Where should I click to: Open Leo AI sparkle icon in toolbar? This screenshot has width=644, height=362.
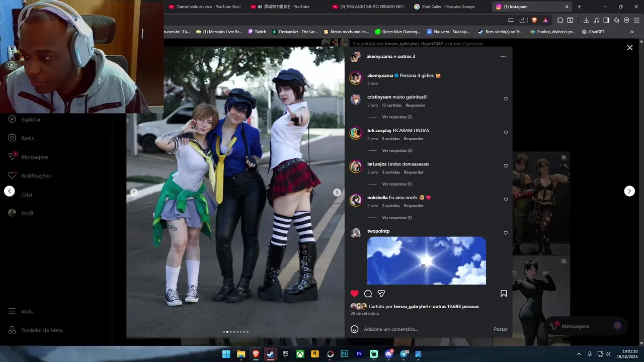click(x=616, y=20)
